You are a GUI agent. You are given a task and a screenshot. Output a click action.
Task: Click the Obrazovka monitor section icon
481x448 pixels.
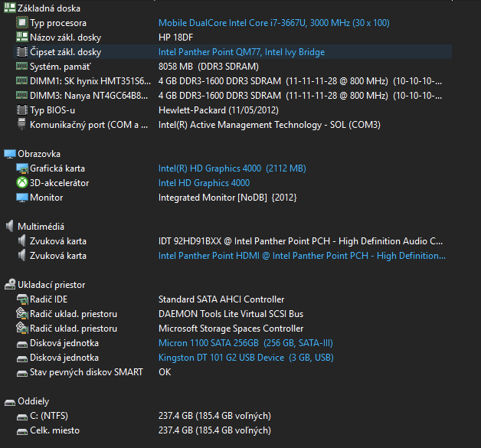point(9,154)
